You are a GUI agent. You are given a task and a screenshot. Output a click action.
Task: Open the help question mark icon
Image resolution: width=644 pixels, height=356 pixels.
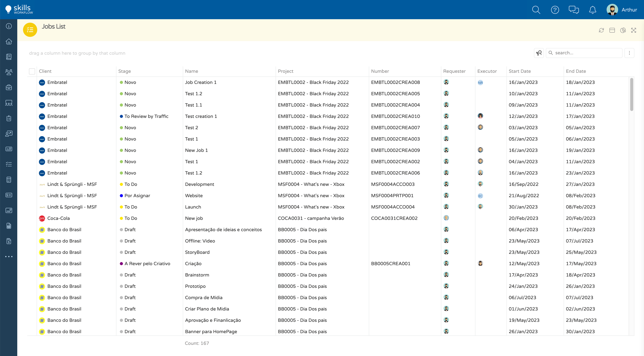[555, 10]
